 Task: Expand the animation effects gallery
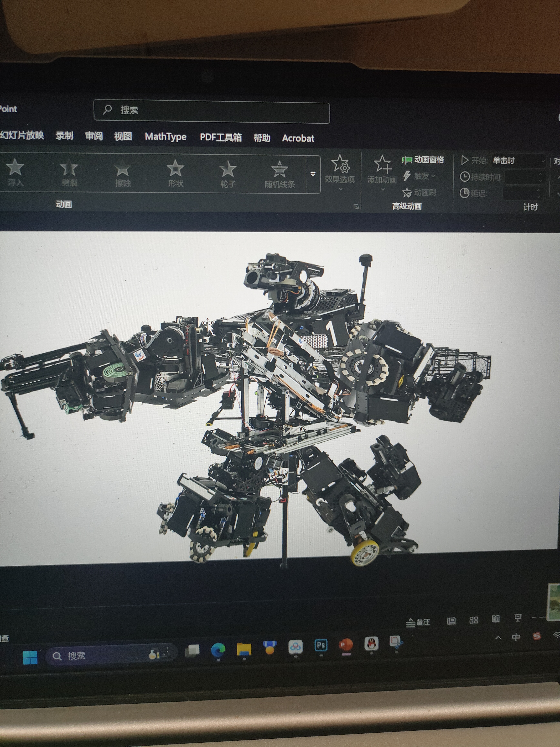(313, 174)
